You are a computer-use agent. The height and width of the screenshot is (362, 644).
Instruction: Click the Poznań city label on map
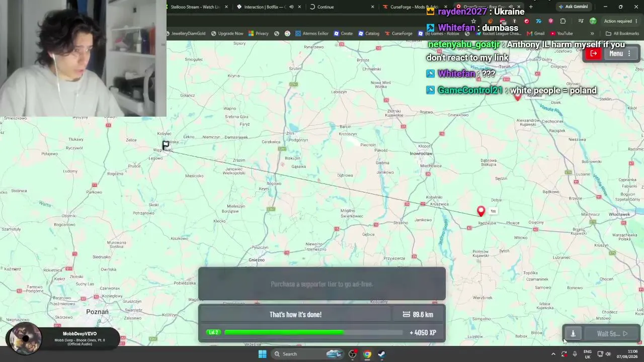(98, 312)
